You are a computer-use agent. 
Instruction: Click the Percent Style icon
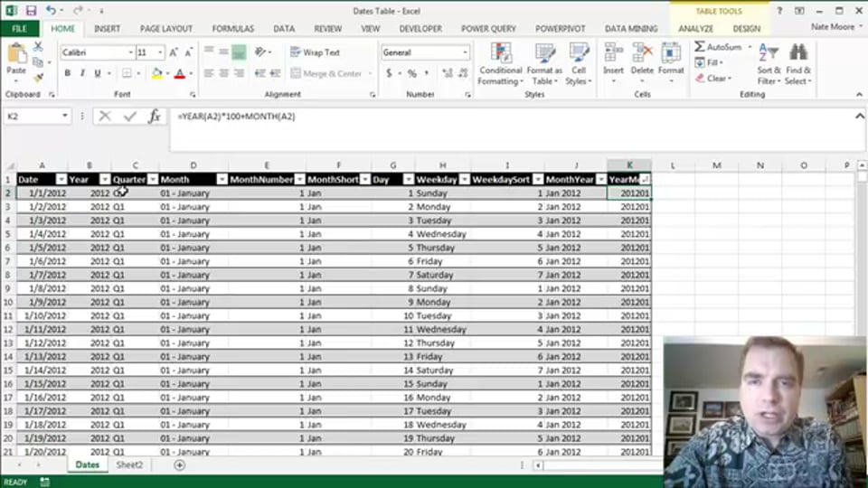[x=412, y=73]
